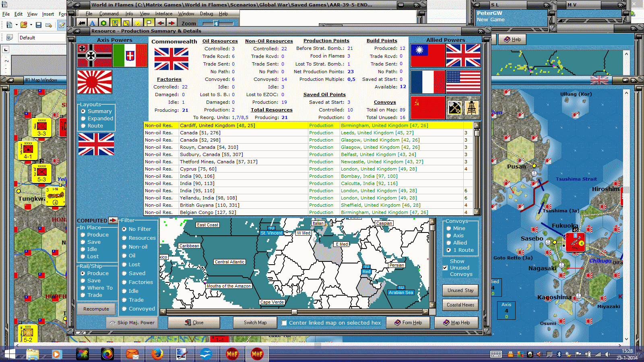Open the Default style combo box

point(41,38)
